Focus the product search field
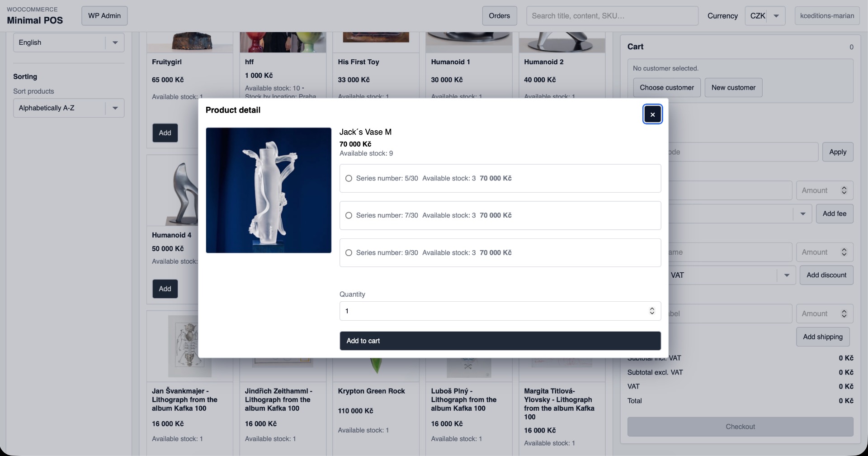Viewport: 868px width, 456px height. [612, 16]
